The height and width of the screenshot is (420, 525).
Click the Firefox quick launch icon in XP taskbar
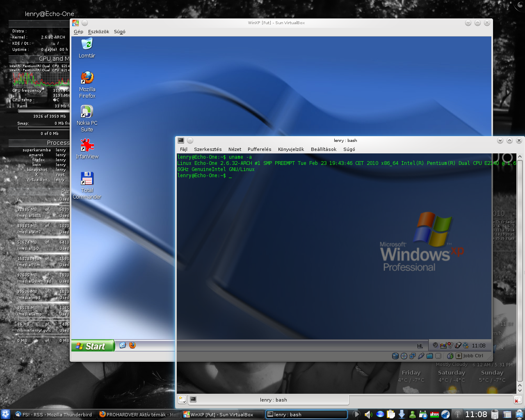click(x=132, y=345)
